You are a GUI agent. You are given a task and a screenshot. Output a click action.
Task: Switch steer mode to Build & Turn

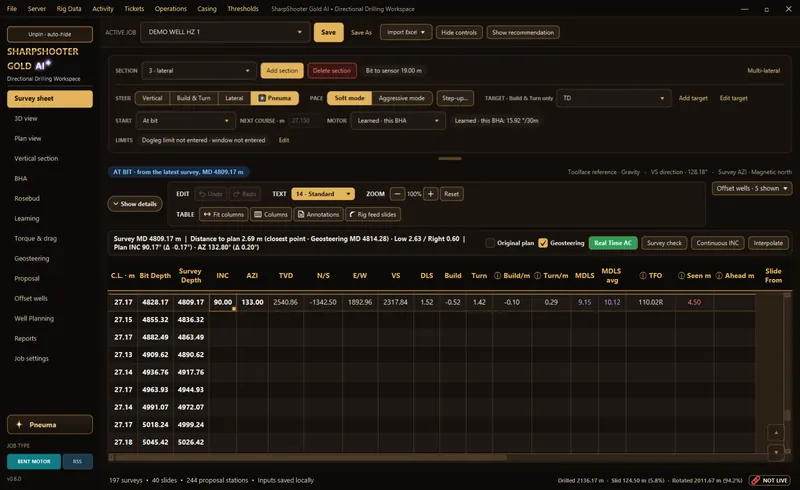point(193,98)
